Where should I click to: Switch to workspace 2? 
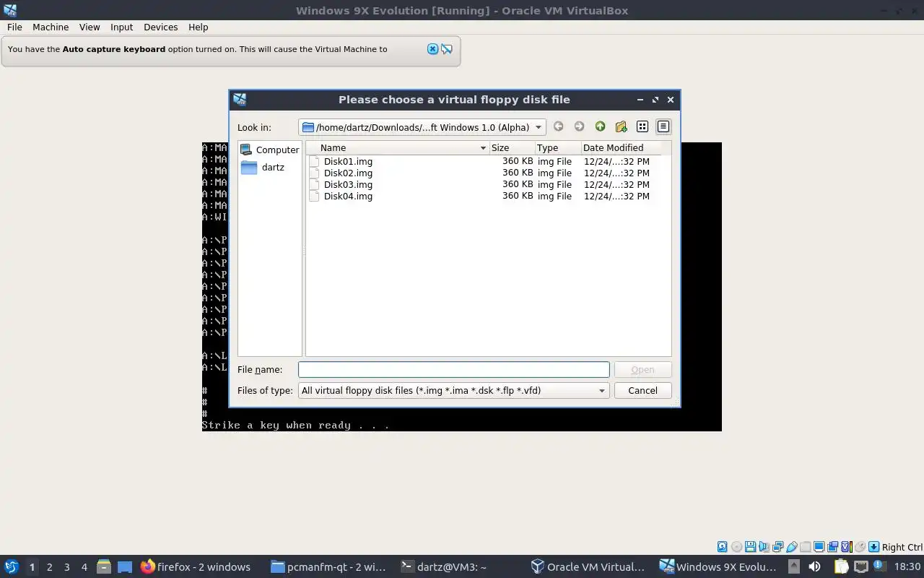[x=49, y=567]
